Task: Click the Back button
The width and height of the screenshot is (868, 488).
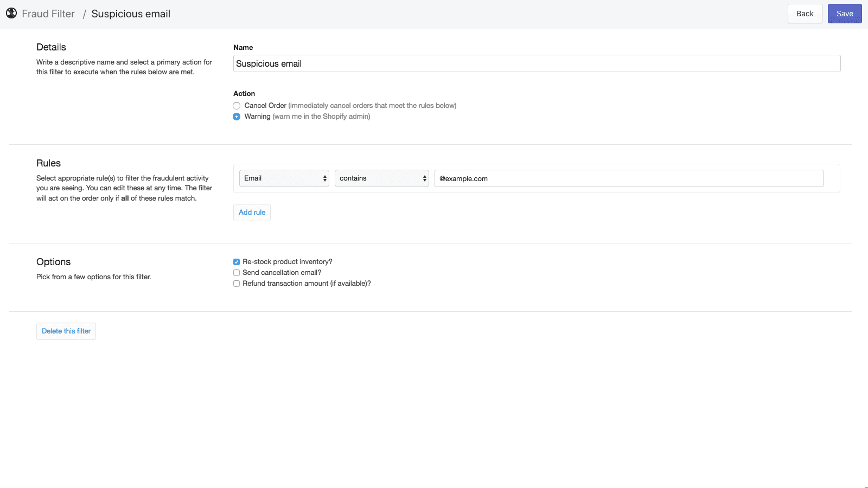Action: coord(805,13)
